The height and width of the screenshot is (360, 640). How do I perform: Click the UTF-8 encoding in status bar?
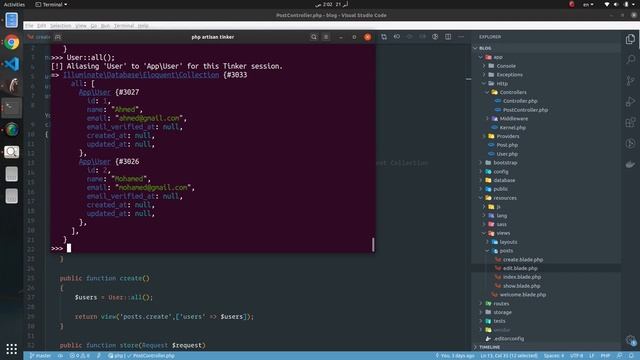(576, 356)
